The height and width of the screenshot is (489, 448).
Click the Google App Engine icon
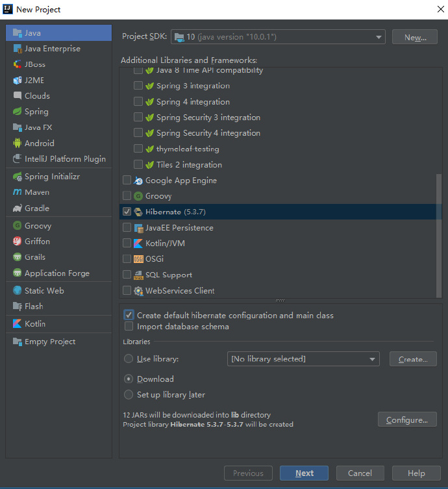[x=138, y=181]
